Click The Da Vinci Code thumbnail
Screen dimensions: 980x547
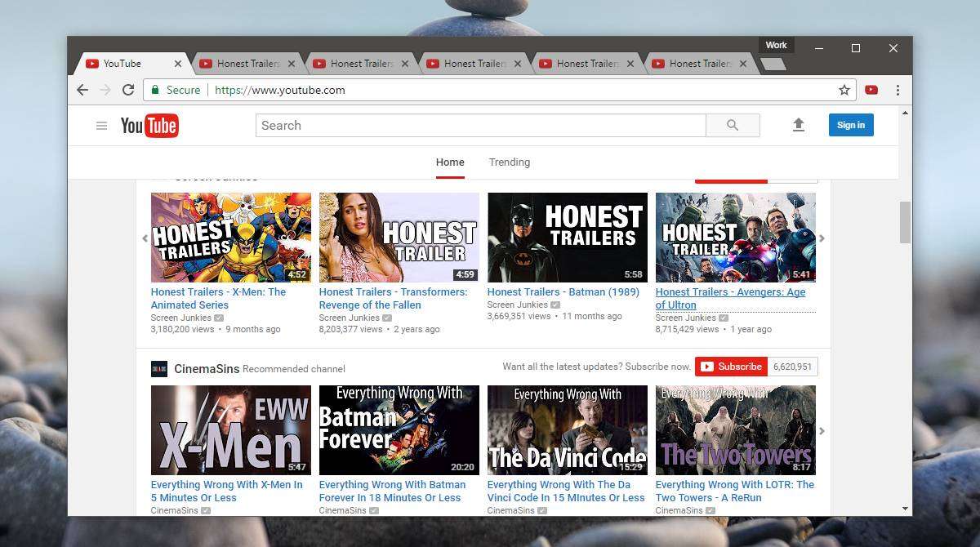click(x=568, y=430)
